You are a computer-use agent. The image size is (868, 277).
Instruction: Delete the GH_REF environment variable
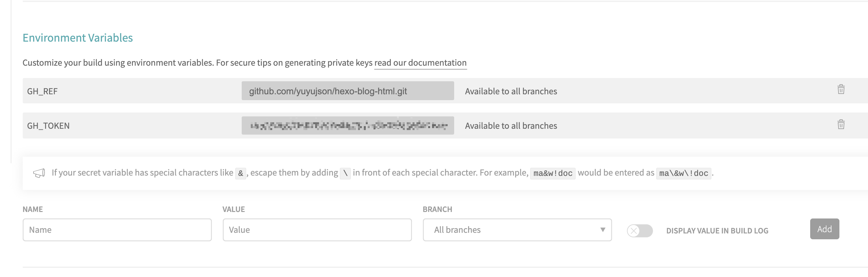pos(841,89)
